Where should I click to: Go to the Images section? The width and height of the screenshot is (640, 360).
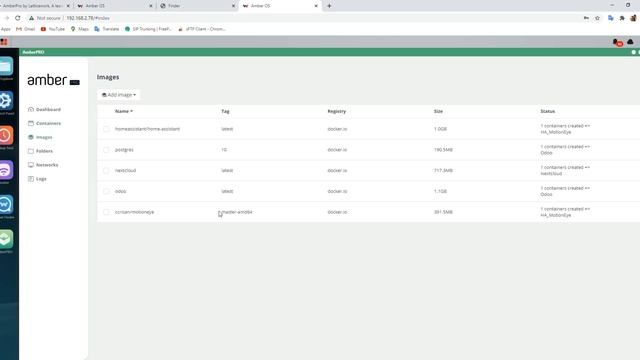click(x=44, y=137)
